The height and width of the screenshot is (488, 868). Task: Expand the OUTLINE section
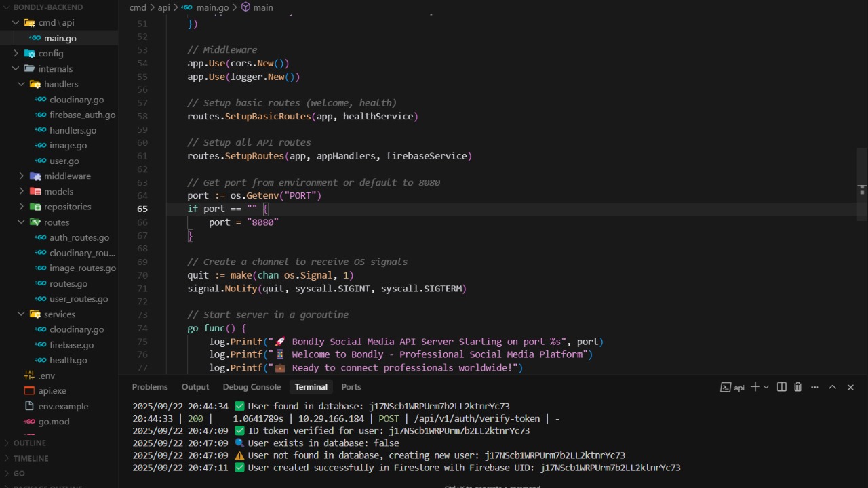coord(30,443)
